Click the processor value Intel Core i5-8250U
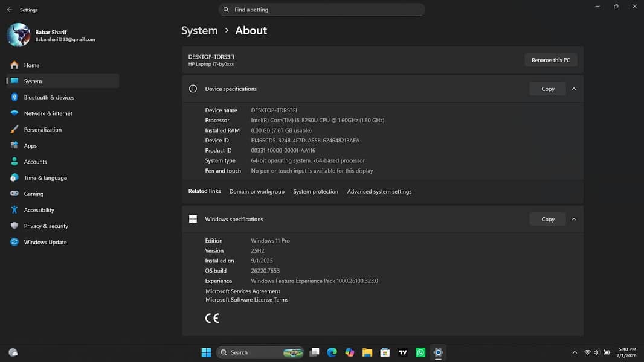The width and height of the screenshot is (644, 362). (x=318, y=120)
